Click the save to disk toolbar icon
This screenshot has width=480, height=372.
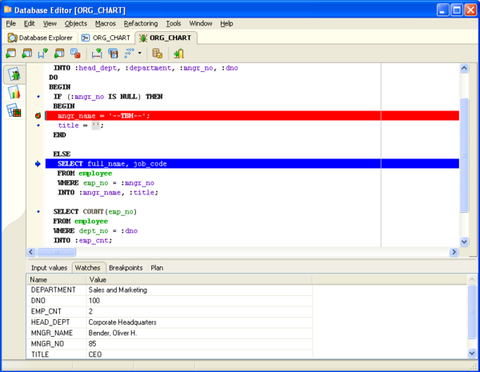[113, 53]
